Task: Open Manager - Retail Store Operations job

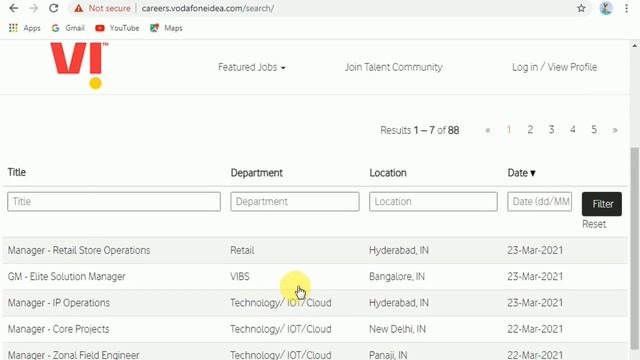Action: coord(79,250)
